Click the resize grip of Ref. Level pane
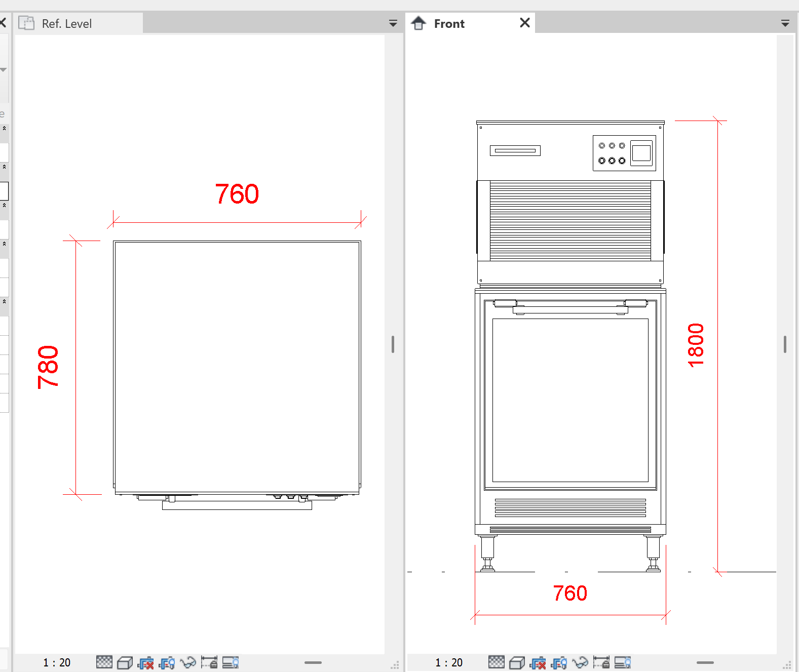 pos(395,665)
